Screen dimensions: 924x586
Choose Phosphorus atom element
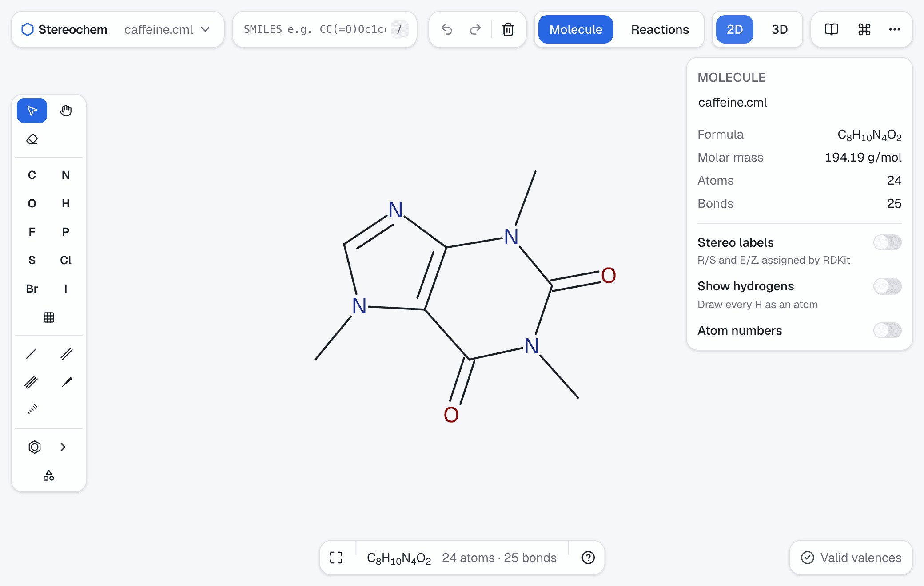point(66,232)
